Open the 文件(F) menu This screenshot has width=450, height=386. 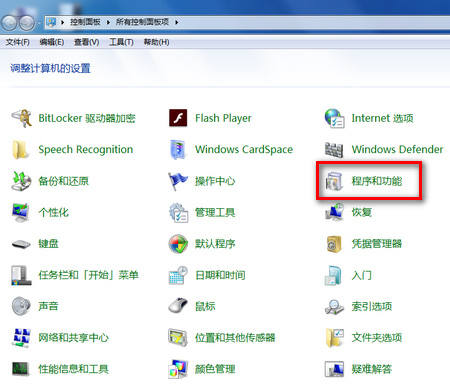click(x=18, y=42)
